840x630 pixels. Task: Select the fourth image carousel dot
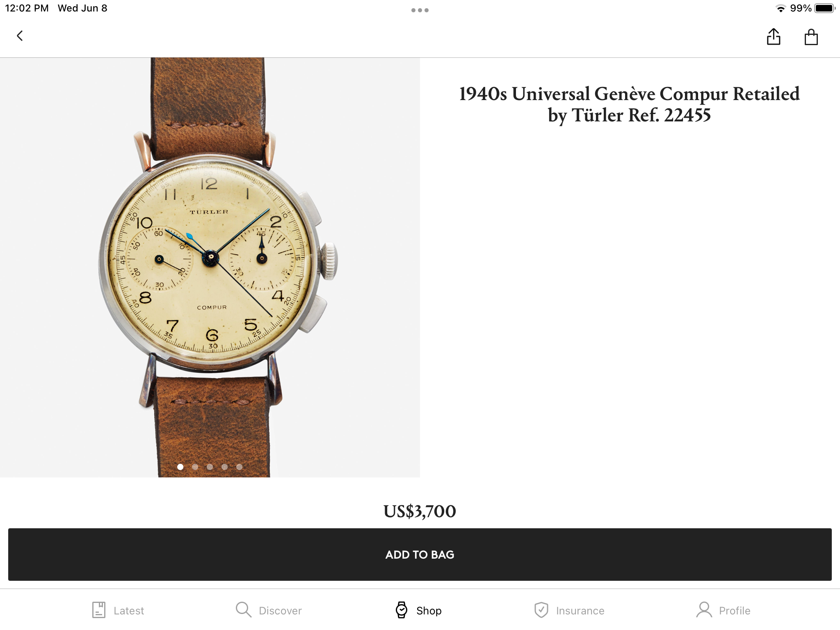[224, 467]
